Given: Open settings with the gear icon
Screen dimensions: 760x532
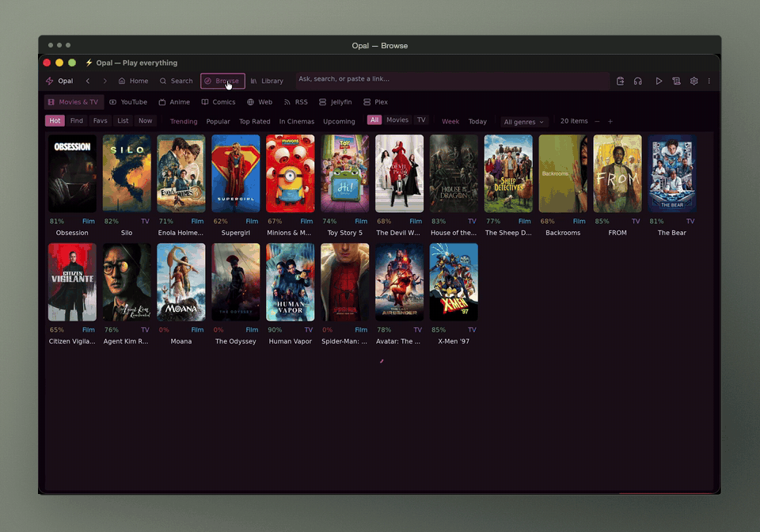Looking at the screenshot, I should pos(693,81).
